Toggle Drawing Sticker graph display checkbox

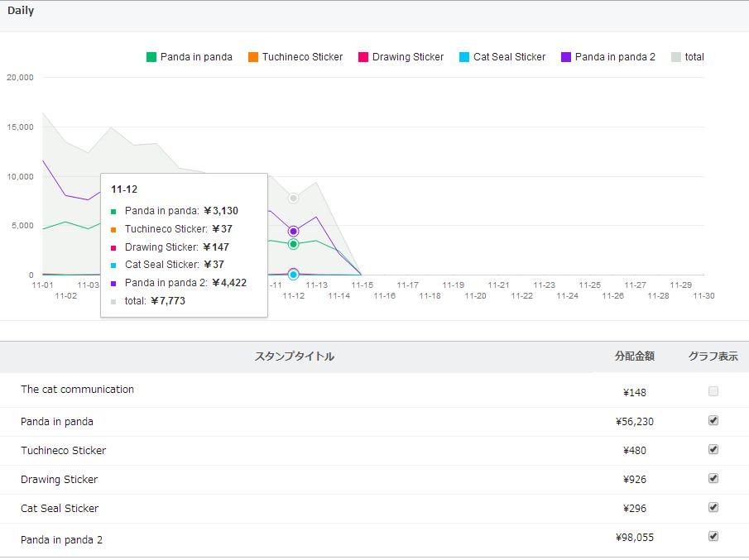(x=713, y=478)
